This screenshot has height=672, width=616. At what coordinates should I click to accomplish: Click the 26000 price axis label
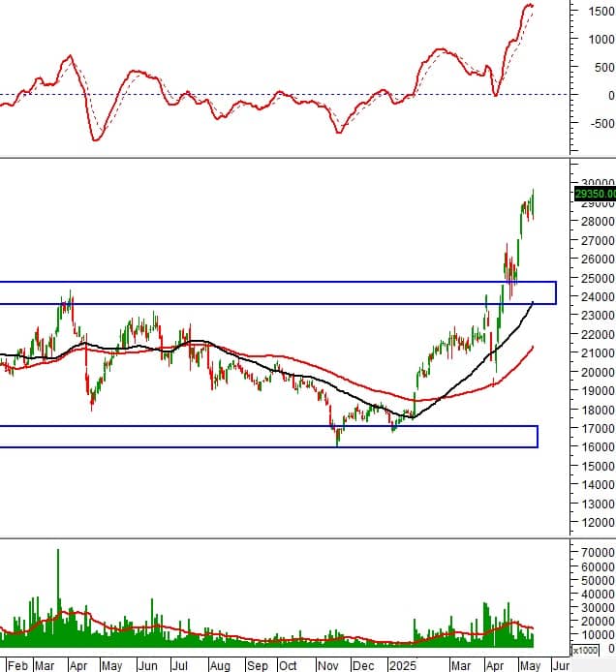598,260
